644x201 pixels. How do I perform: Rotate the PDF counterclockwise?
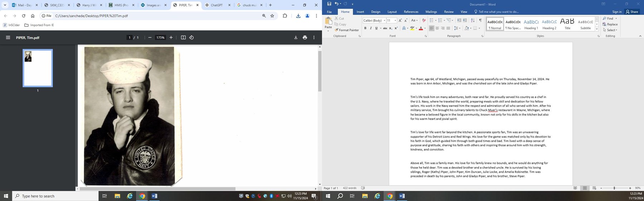pyautogui.click(x=191, y=38)
